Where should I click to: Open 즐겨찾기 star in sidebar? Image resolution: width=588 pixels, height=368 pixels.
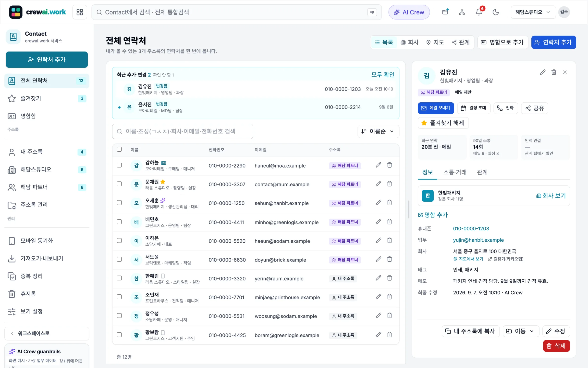[47, 98]
